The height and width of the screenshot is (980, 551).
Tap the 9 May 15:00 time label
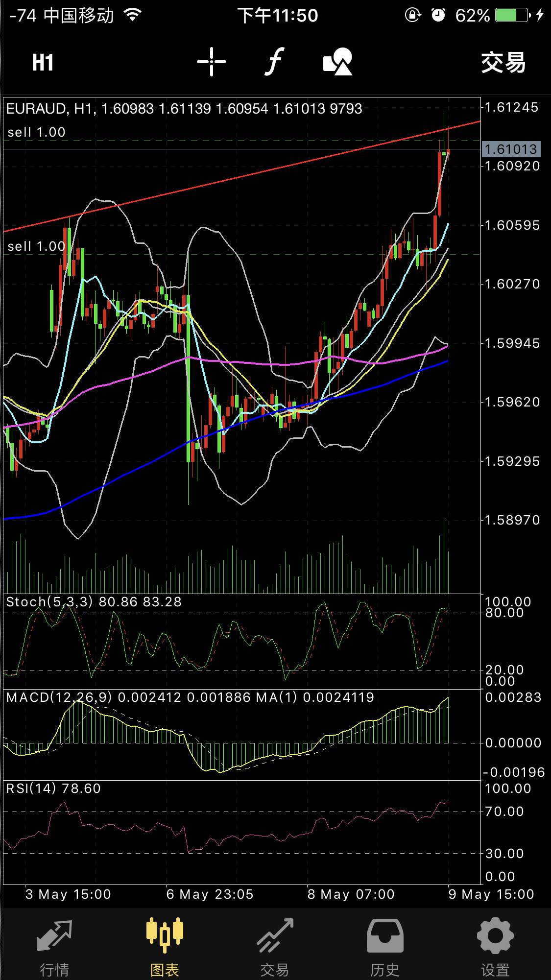(491, 894)
